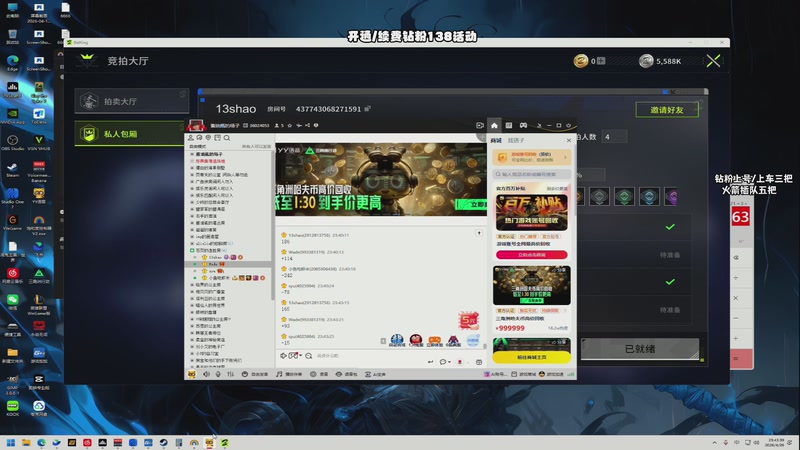Viewport: 800px width, 450px height.
Task: Click the 百万补贴 promo thumbnail in shop
Action: tap(531, 213)
